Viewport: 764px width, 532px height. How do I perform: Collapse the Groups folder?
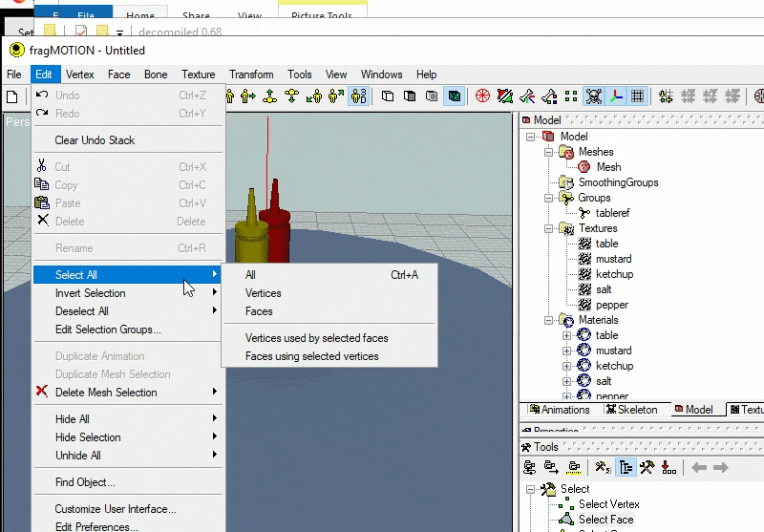548,198
